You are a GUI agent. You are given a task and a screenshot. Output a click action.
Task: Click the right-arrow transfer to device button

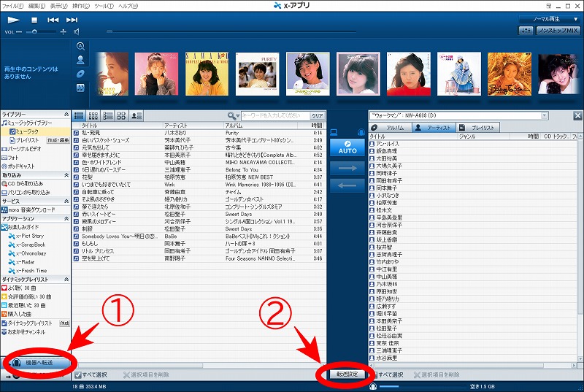pos(347,167)
